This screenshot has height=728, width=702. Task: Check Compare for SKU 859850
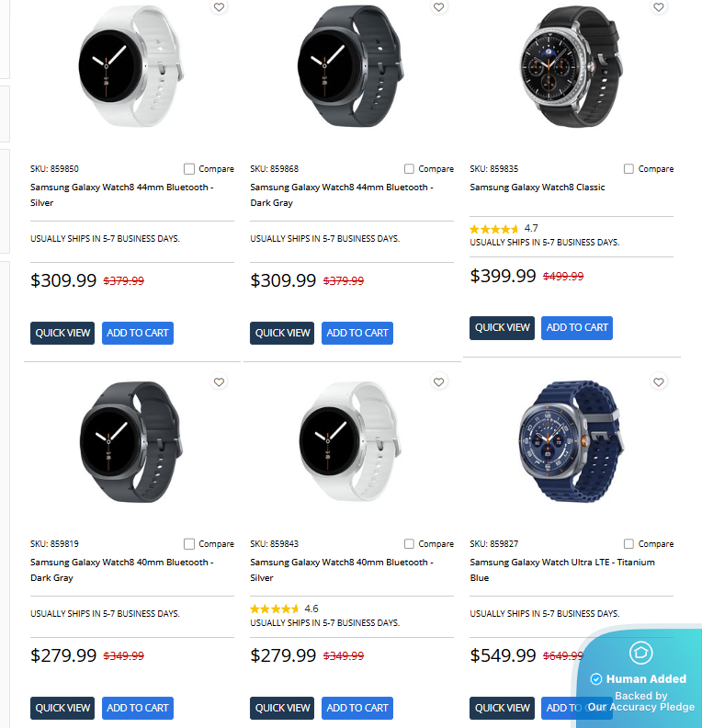point(189,169)
